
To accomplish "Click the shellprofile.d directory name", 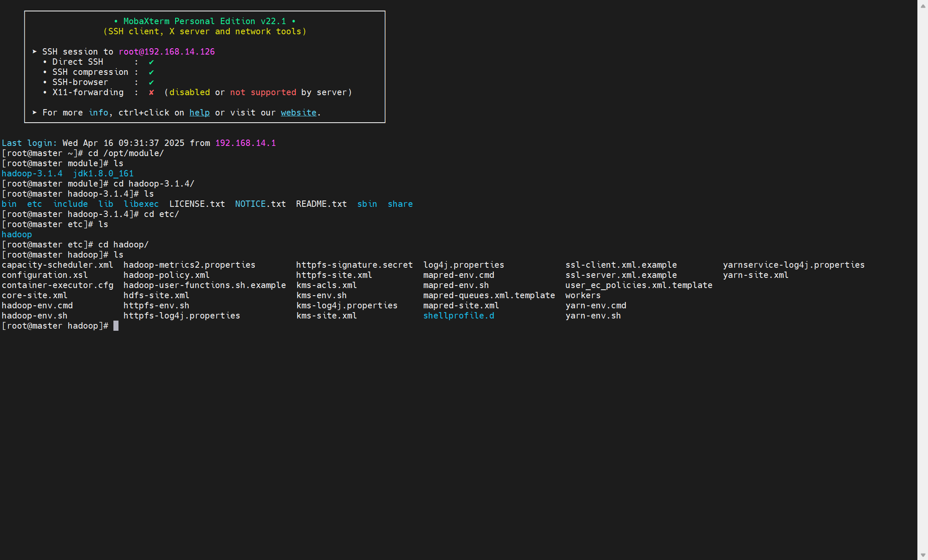I will [459, 316].
